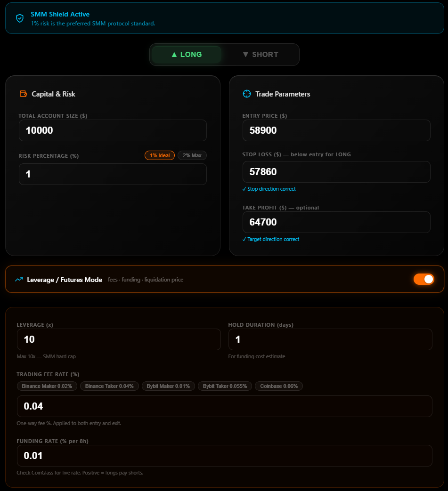The height and width of the screenshot is (491, 448).
Task: Click the Trade Parameters crosshair icon
Action: [x=247, y=94]
